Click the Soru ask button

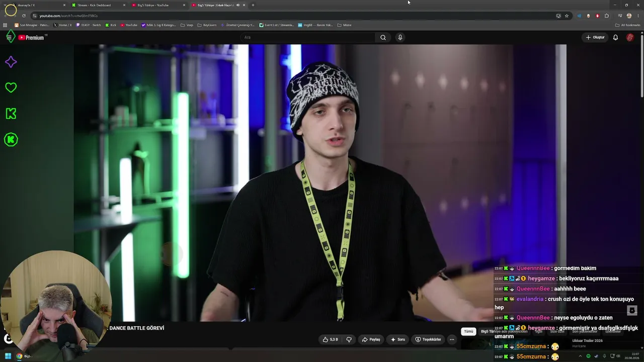397,339
